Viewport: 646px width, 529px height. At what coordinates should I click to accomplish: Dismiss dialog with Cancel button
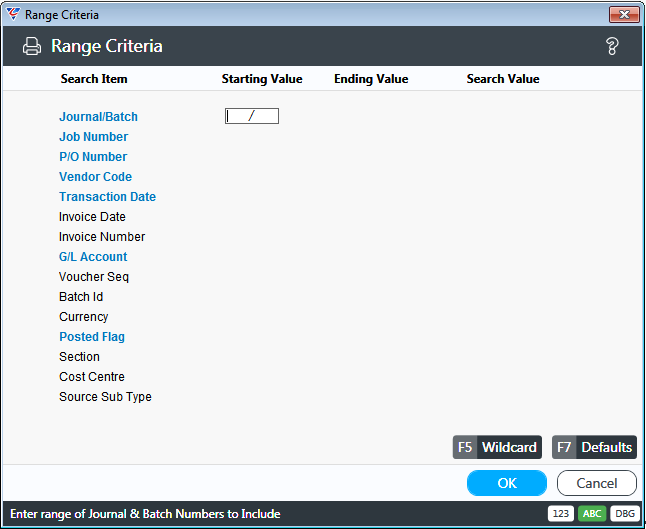(597, 483)
